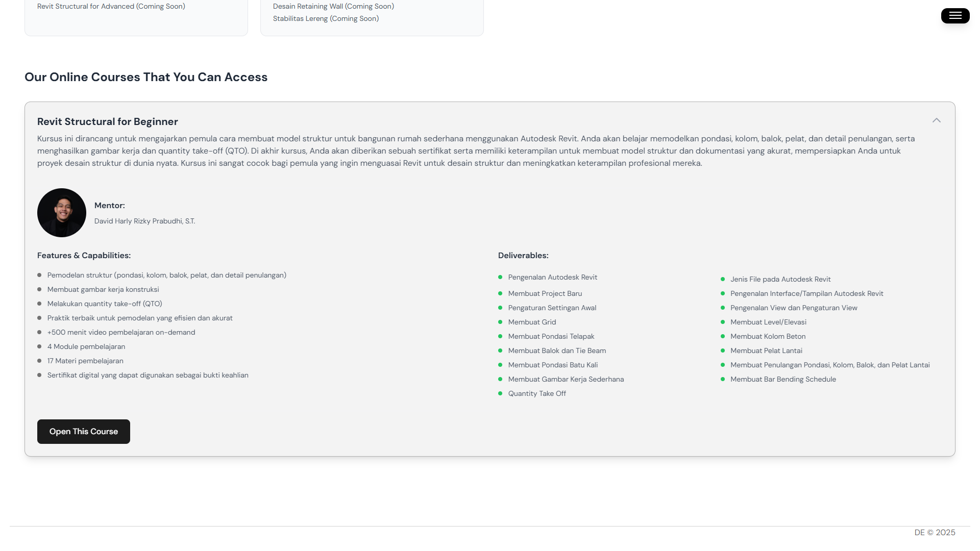Select Revit Structural for Advanced (Coming Soon)
The image size is (980, 551).
tap(111, 7)
